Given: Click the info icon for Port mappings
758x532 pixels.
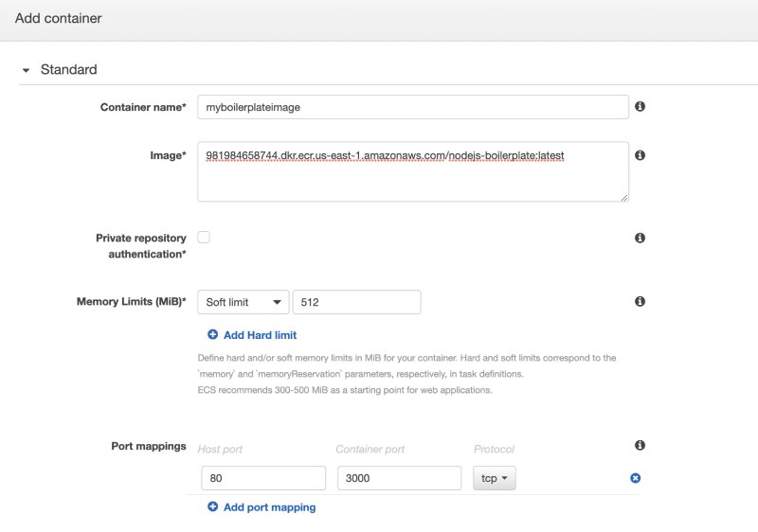Looking at the screenshot, I should tap(640, 445).
